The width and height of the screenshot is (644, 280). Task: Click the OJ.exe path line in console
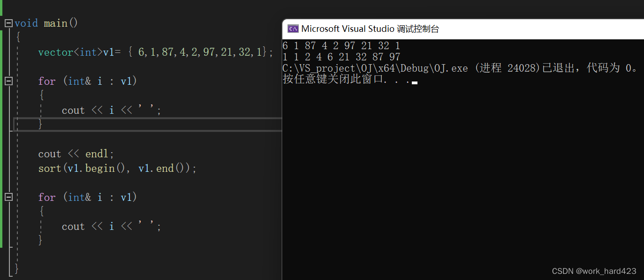click(x=461, y=68)
